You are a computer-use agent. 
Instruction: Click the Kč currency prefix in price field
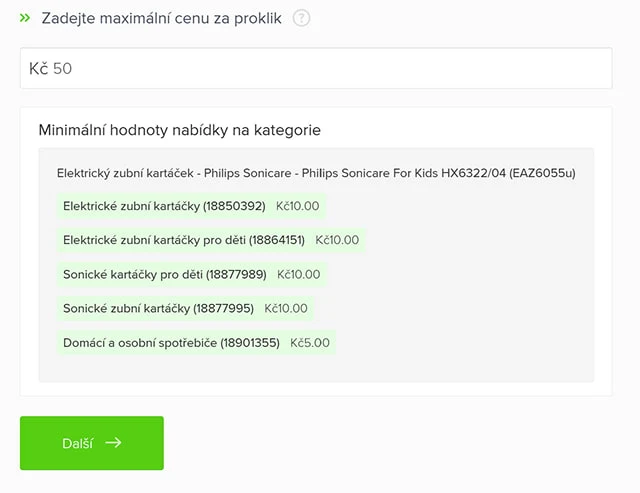click(x=39, y=69)
